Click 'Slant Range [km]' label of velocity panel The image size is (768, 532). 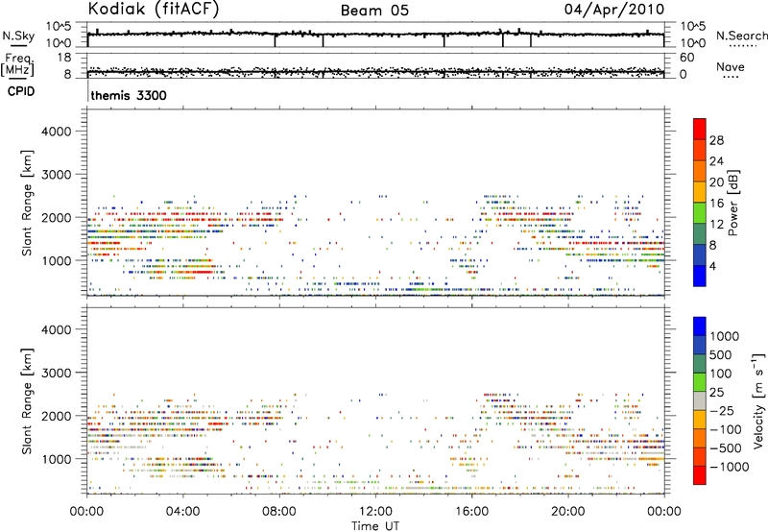pyautogui.click(x=28, y=401)
